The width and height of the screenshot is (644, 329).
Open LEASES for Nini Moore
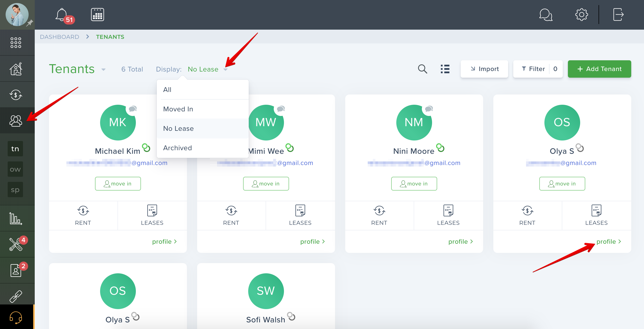click(x=448, y=215)
